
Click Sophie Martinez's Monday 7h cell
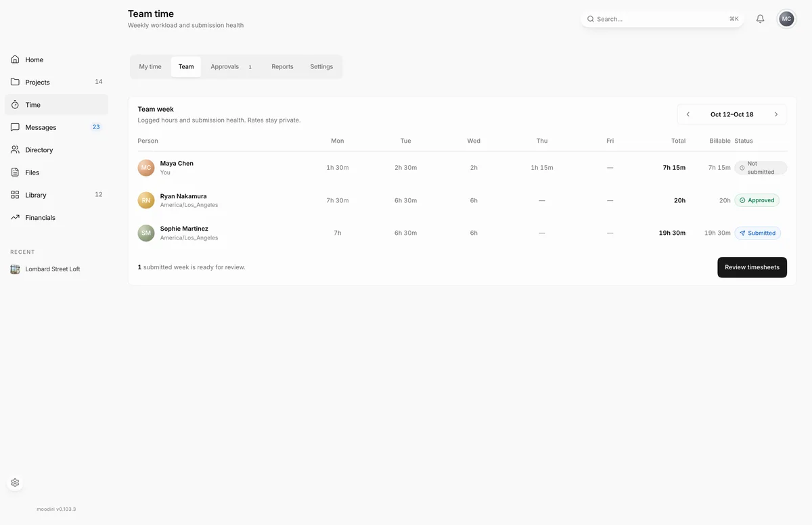(x=338, y=233)
